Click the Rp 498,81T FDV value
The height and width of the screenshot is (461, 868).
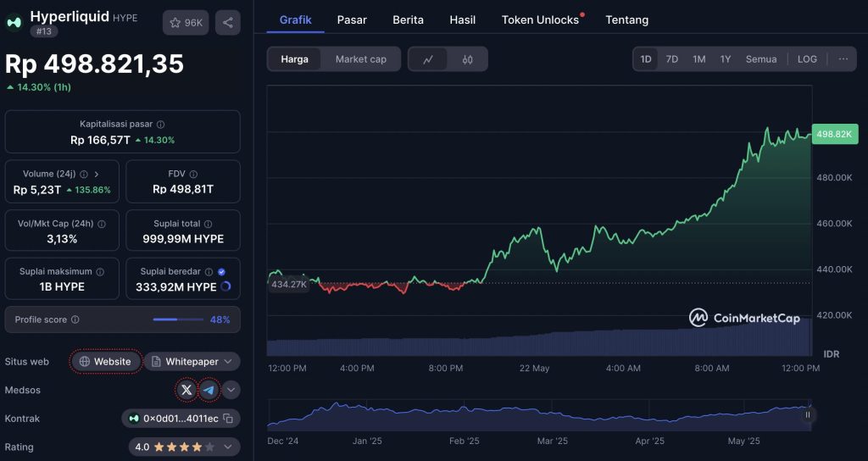183,190
